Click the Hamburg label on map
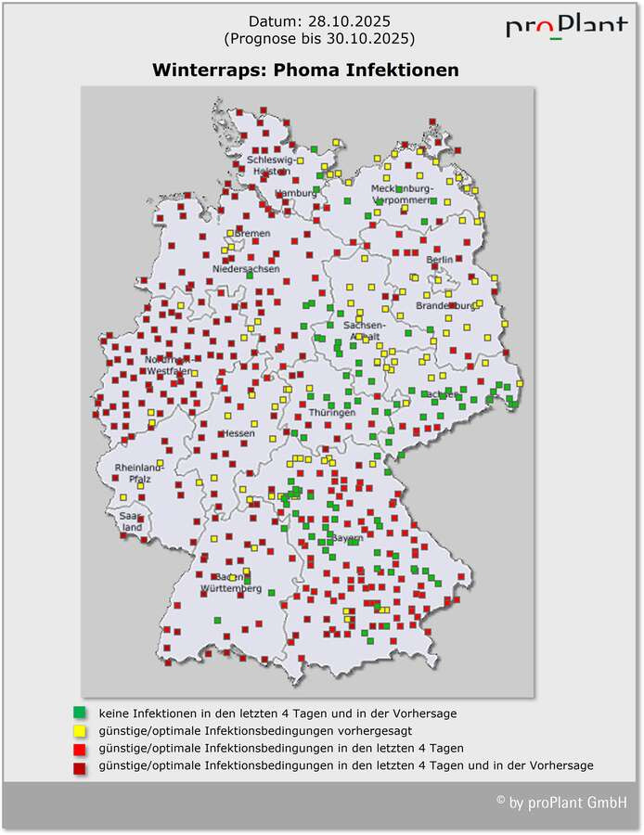Screen dimensions: 644x835 tap(296, 193)
